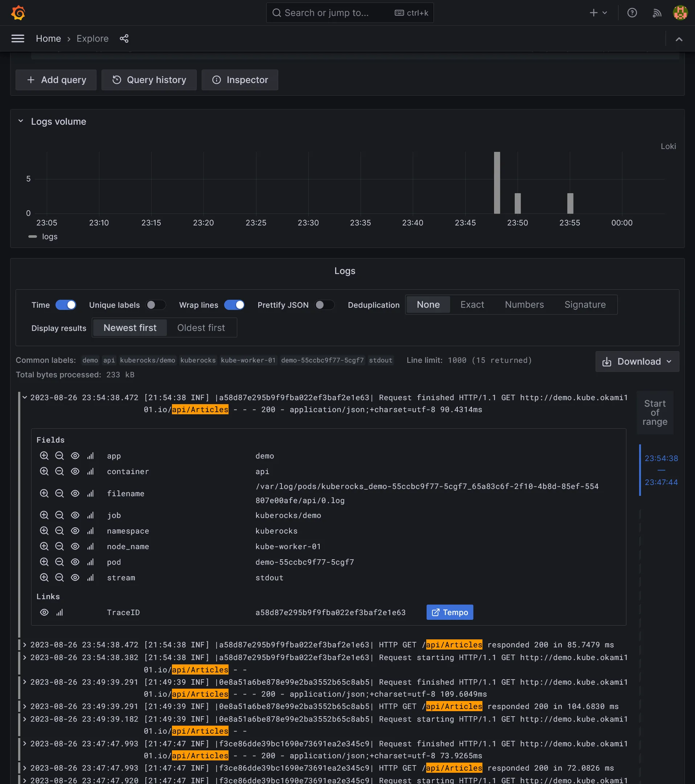Switch display order to Oldest first
Screen dimensions: 695x784
coord(201,328)
